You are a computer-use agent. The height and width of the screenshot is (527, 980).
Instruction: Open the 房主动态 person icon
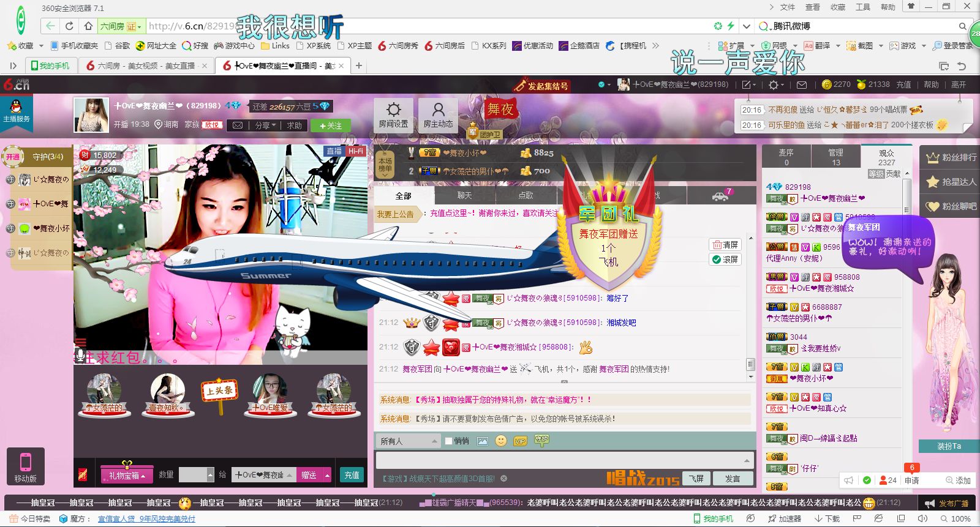439,110
